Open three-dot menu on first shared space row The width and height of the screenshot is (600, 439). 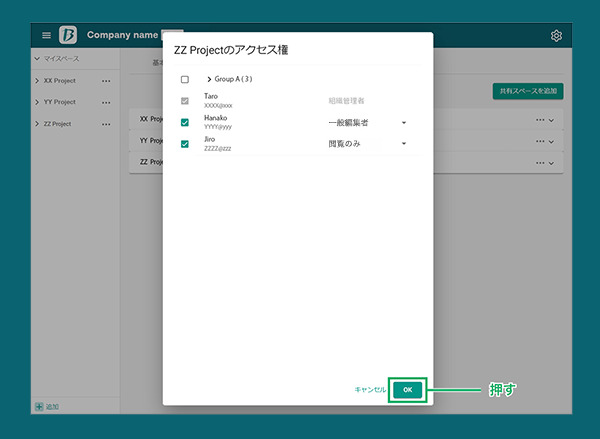[x=540, y=119]
